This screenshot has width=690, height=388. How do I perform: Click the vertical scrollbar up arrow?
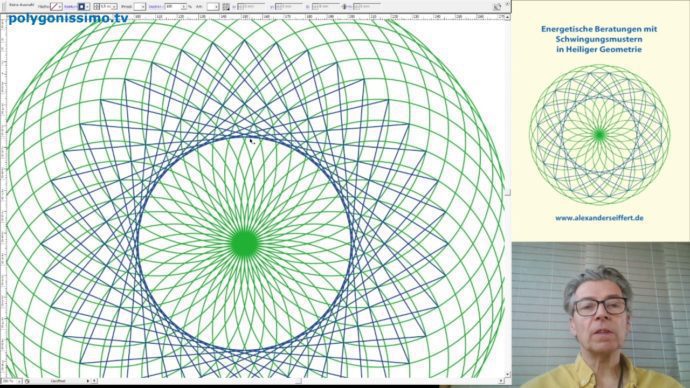[x=508, y=17]
